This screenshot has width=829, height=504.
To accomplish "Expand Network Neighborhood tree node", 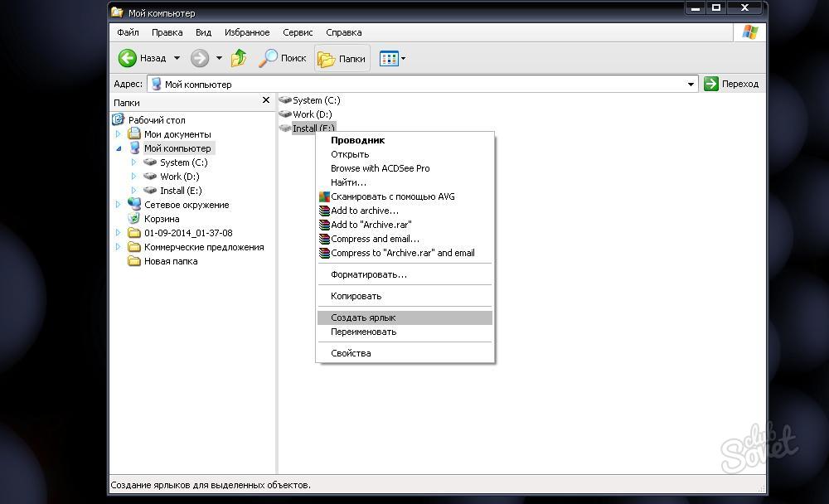I will [118, 205].
